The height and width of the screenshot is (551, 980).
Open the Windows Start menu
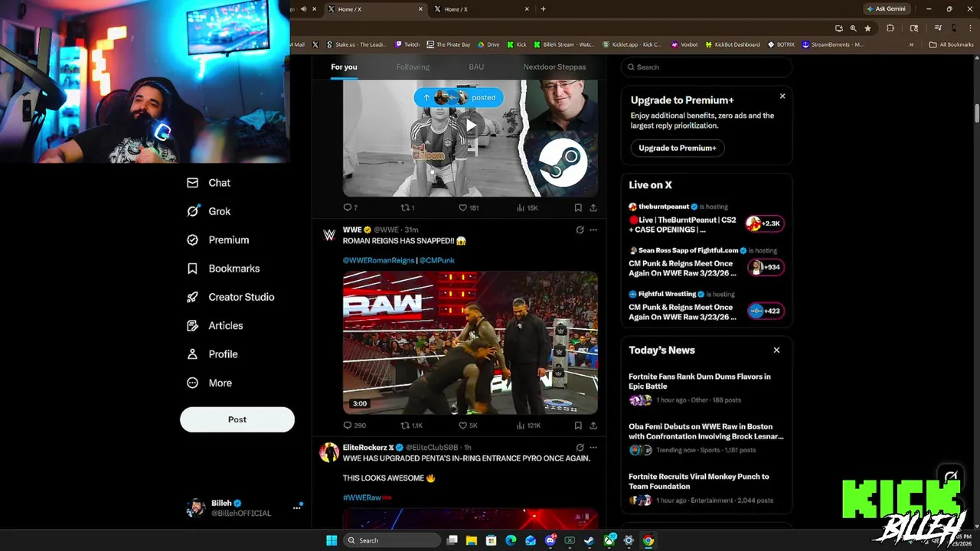(x=331, y=540)
